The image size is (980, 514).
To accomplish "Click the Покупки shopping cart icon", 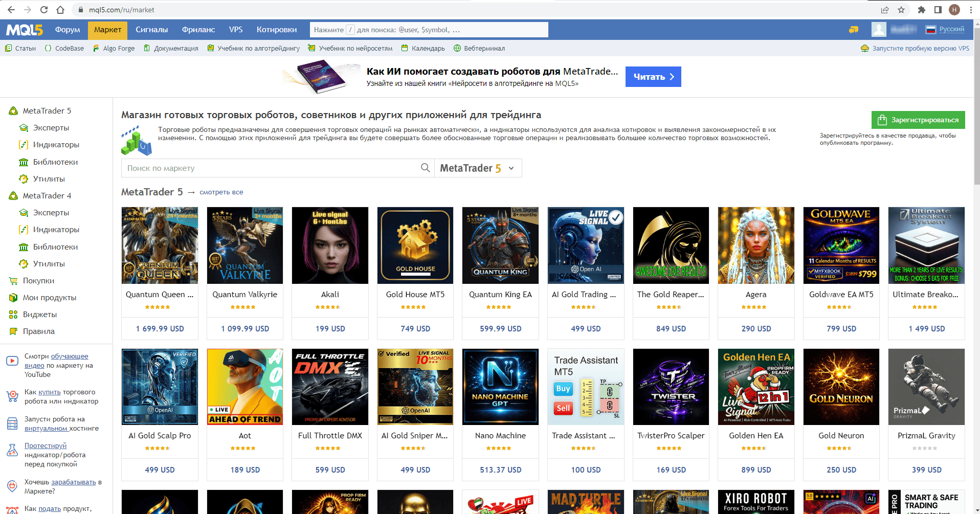I will coord(13,281).
